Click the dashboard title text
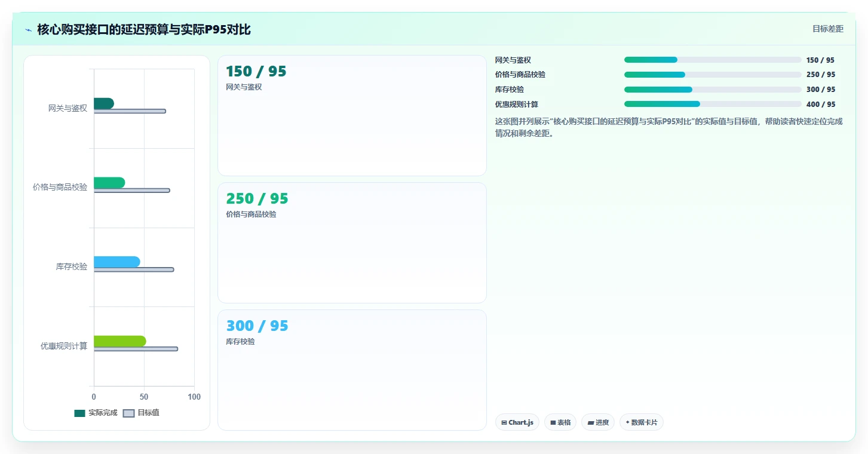Viewport: 868px width, 454px height. [144, 29]
